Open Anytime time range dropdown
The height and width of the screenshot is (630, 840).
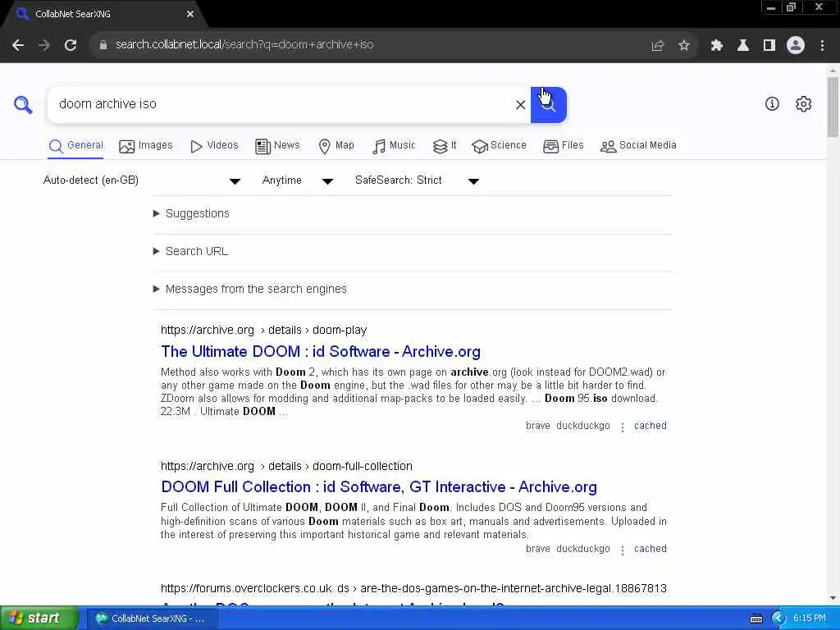(x=297, y=180)
